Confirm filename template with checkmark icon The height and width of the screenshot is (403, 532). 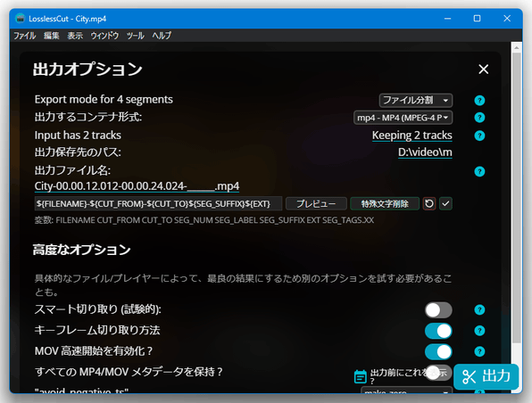pyautogui.click(x=445, y=203)
